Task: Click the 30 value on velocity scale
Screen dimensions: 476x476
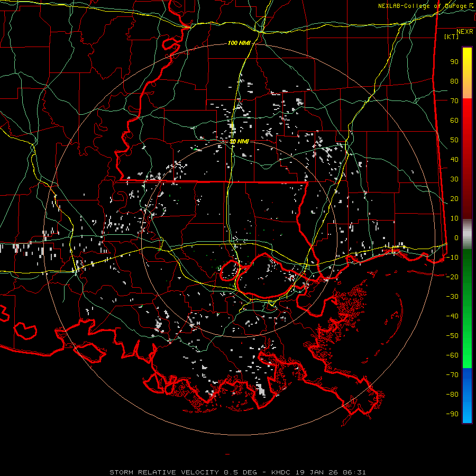Action: coord(454,179)
